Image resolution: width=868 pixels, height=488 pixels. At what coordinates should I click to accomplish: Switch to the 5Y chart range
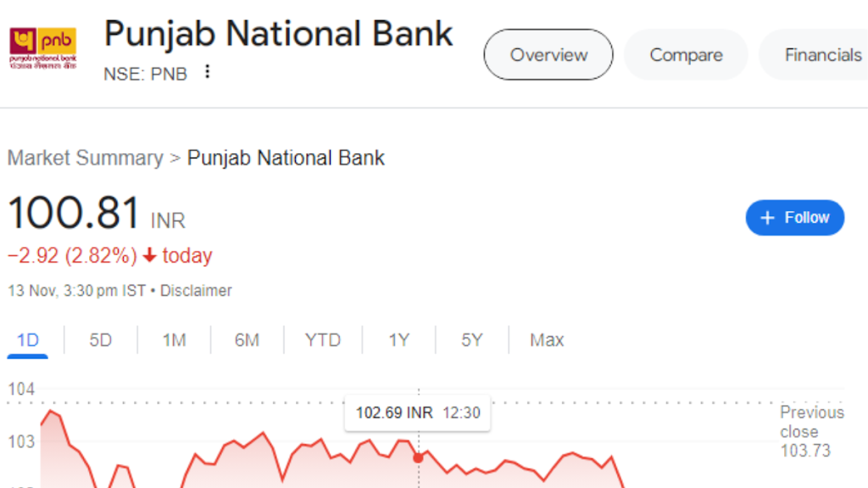[471, 340]
